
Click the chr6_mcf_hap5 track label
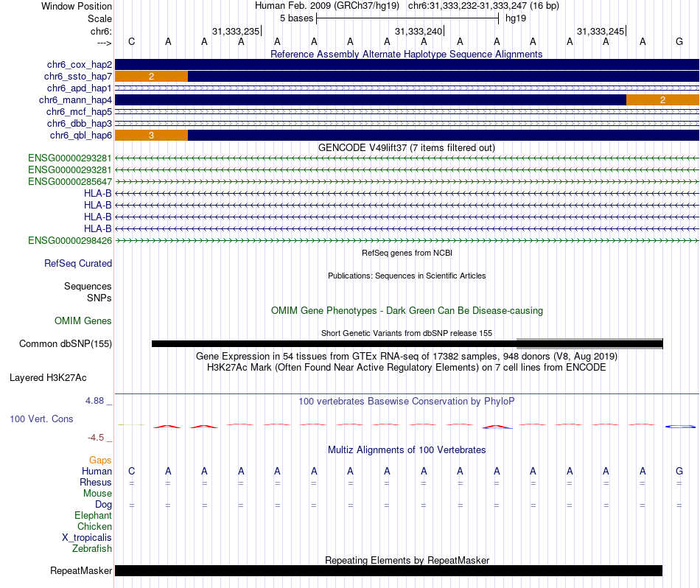pyautogui.click(x=79, y=111)
